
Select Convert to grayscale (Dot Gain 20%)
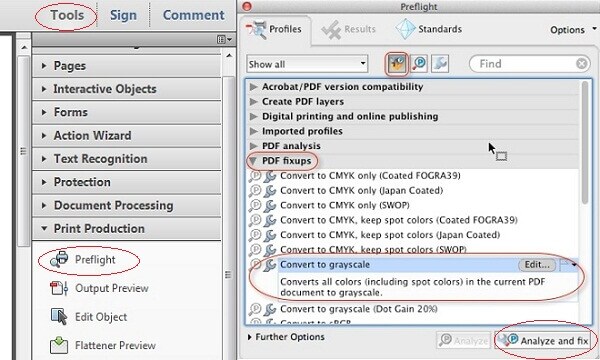[359, 309]
